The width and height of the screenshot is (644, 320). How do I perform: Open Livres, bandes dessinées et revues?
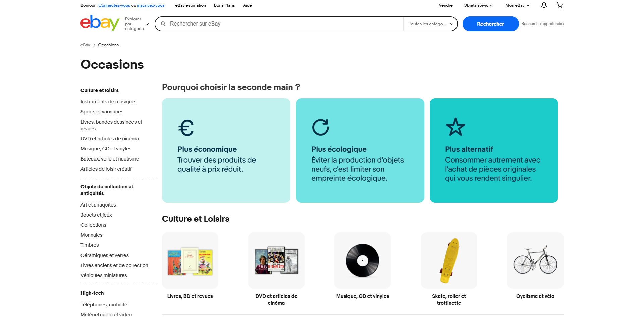[111, 125]
